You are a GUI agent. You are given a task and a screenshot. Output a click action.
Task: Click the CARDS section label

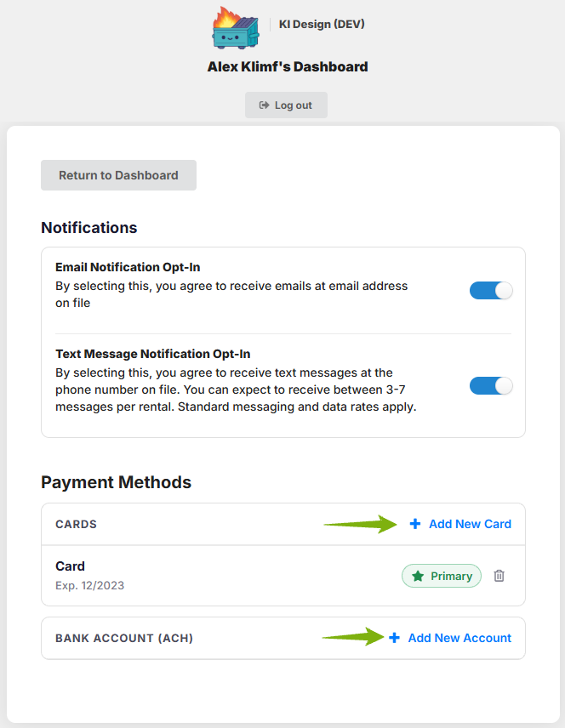click(77, 524)
